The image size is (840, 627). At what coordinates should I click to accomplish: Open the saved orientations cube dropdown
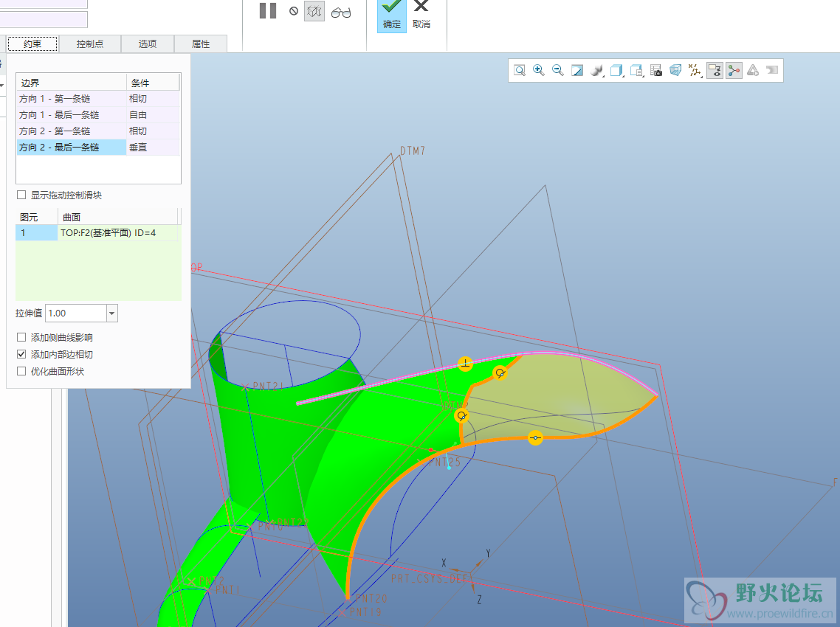[x=616, y=70]
